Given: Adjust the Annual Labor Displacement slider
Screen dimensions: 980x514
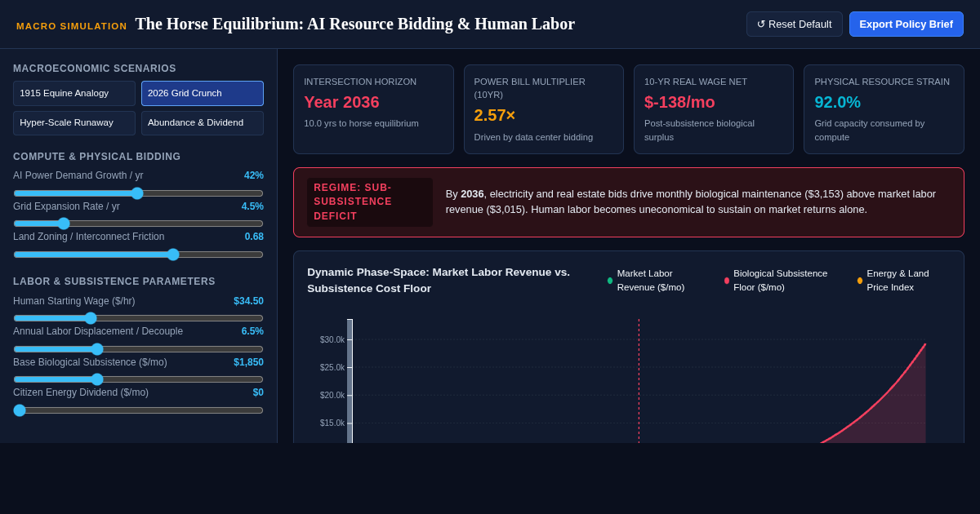Looking at the screenshot, I should (138, 349).
